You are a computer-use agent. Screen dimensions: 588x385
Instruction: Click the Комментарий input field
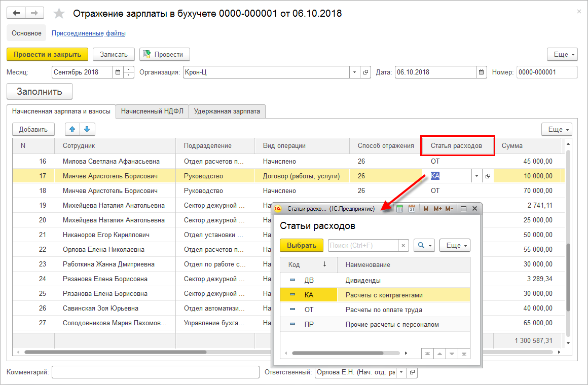click(x=156, y=372)
